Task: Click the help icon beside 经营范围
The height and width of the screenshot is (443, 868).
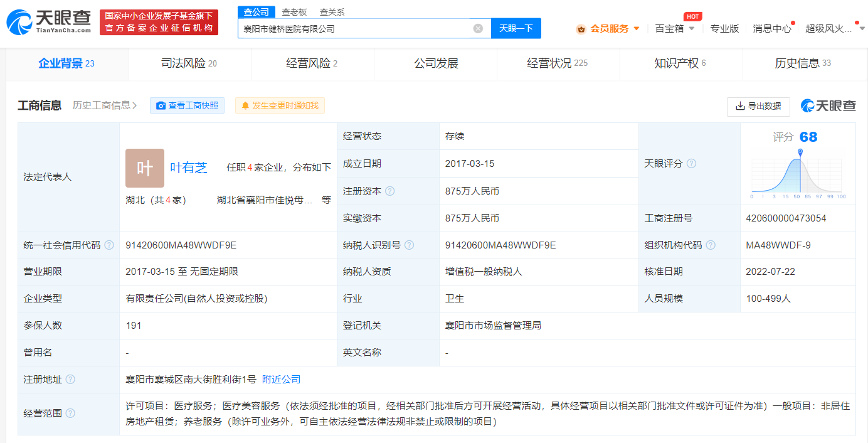Action: [x=70, y=413]
